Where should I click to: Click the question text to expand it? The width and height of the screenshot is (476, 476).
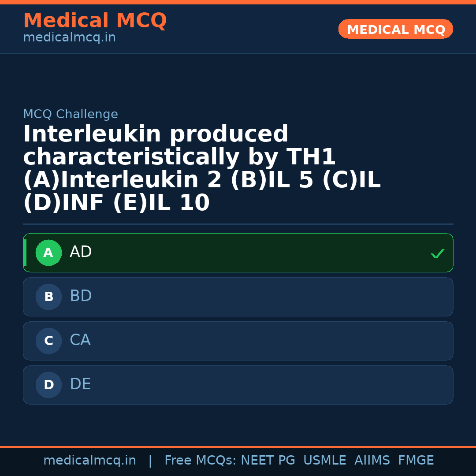point(203,167)
